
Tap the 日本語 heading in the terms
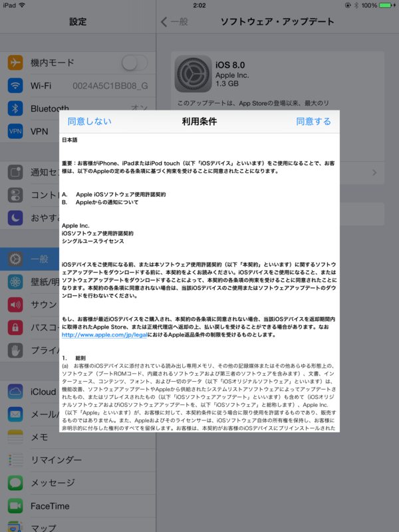[70, 140]
